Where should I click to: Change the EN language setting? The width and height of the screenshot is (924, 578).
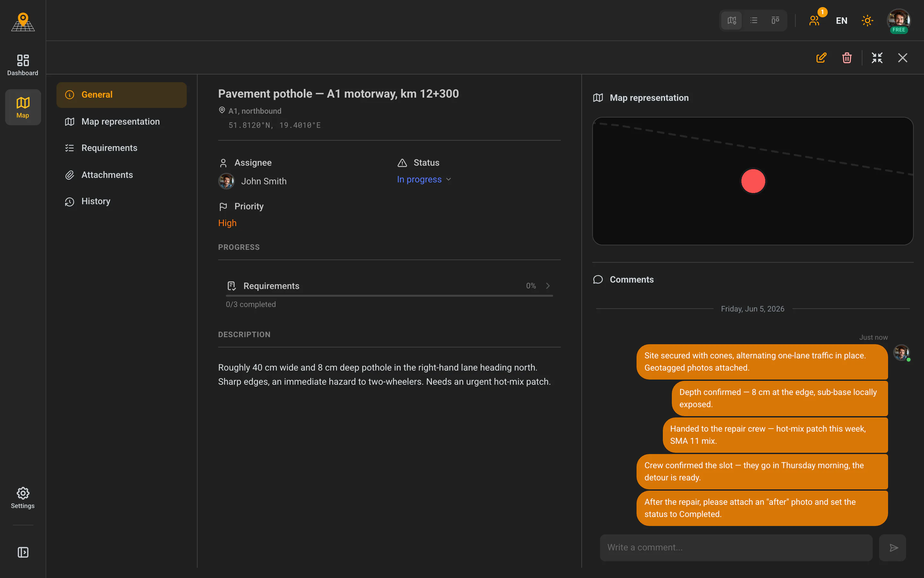(x=842, y=21)
